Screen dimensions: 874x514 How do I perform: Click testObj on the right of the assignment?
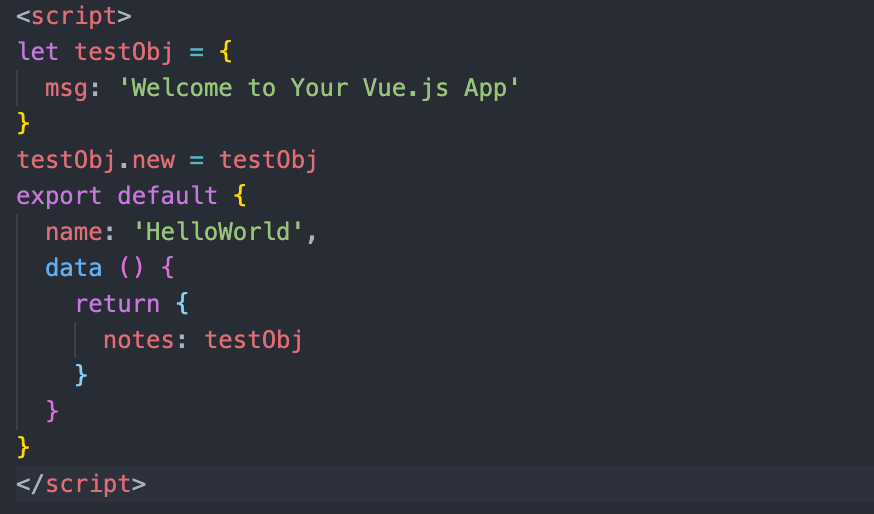coord(268,159)
